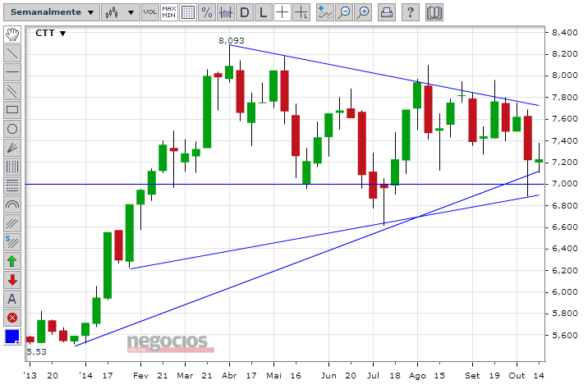Click the 8,093 high price label
Image resolution: width=588 pixels, height=385 pixels.
tap(232, 40)
